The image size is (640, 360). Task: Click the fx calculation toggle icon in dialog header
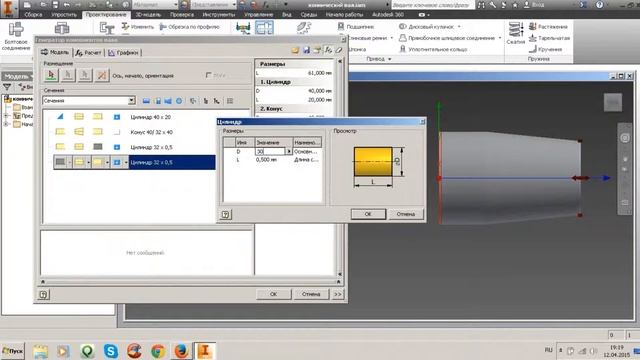click(x=328, y=50)
